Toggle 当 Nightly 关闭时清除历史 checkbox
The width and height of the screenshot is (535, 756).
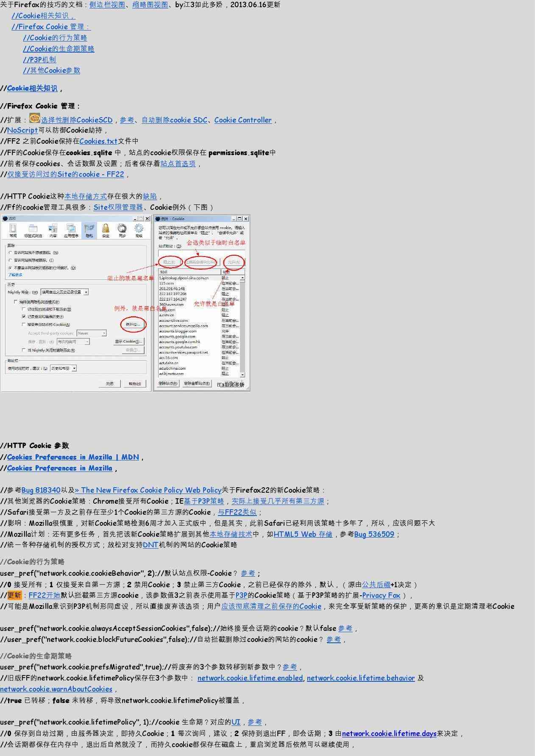pyautogui.click(x=24, y=350)
